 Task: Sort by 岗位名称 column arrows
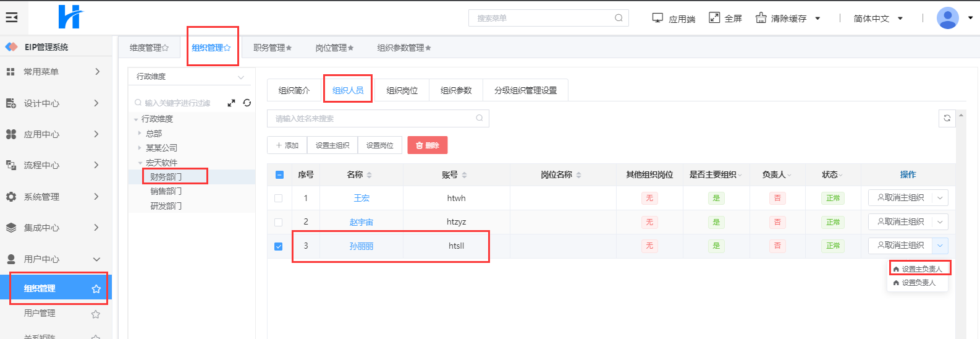pyautogui.click(x=578, y=175)
